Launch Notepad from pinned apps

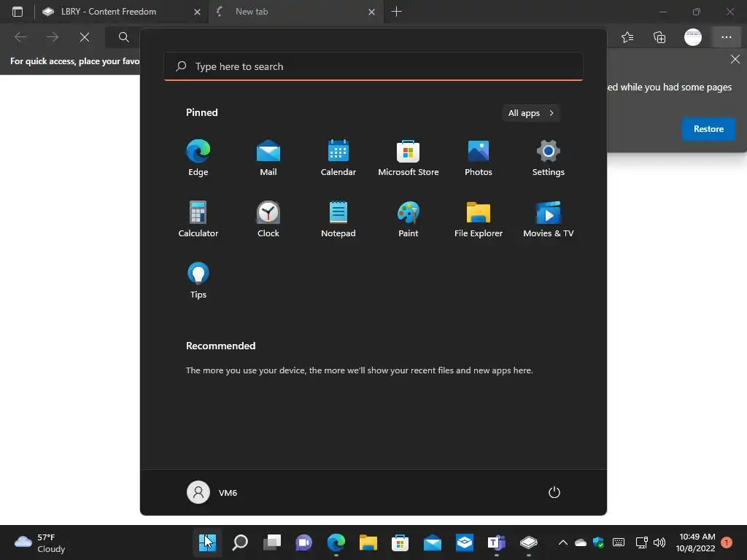coord(338,219)
